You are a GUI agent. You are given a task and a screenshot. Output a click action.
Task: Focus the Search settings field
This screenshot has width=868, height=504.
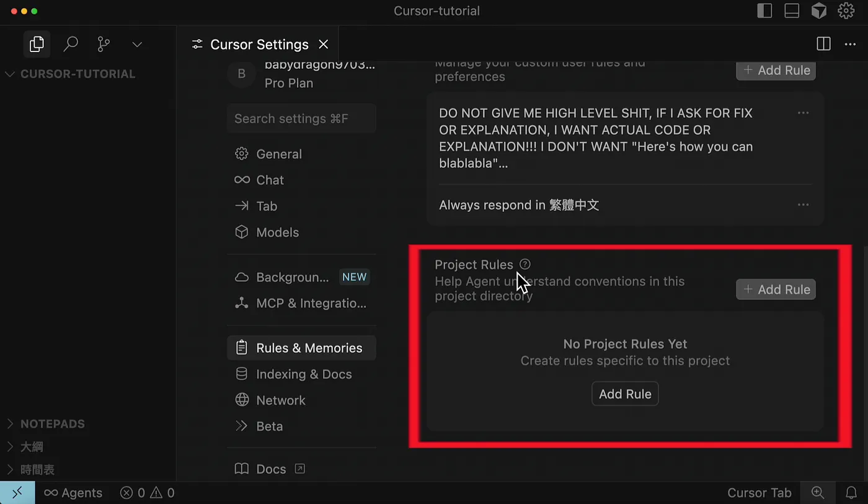301,118
